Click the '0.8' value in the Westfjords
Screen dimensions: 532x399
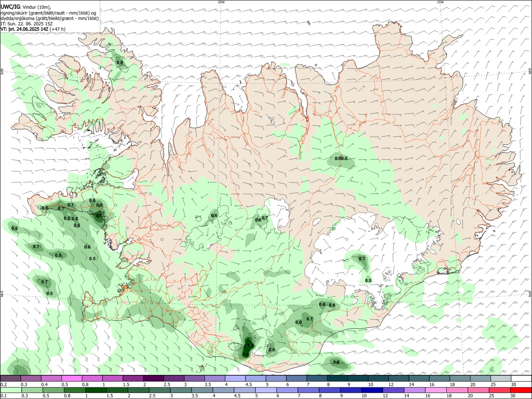[x=120, y=62]
